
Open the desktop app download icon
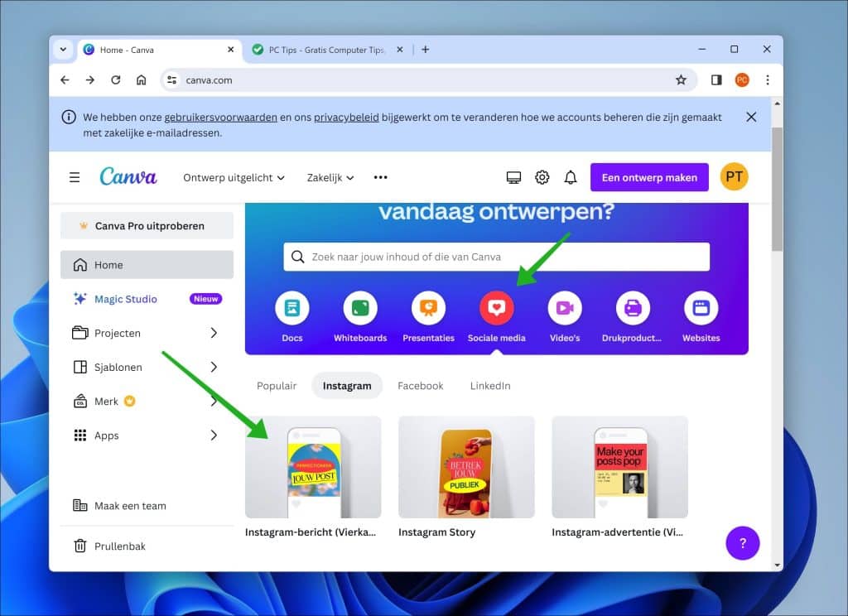pos(513,177)
